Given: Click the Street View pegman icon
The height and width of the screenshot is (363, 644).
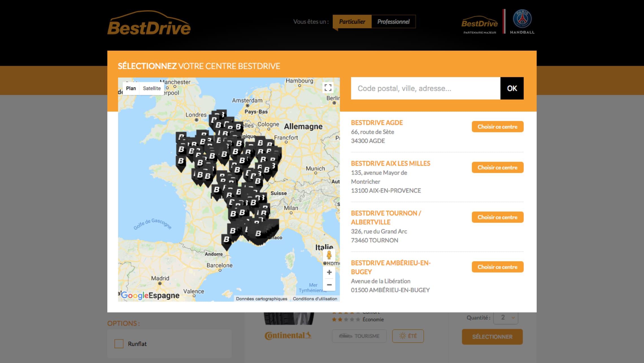Looking at the screenshot, I should [329, 255].
